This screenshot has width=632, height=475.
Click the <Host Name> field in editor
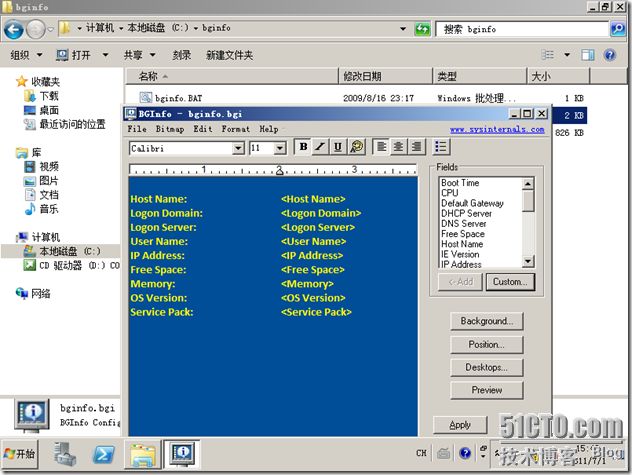(x=313, y=199)
